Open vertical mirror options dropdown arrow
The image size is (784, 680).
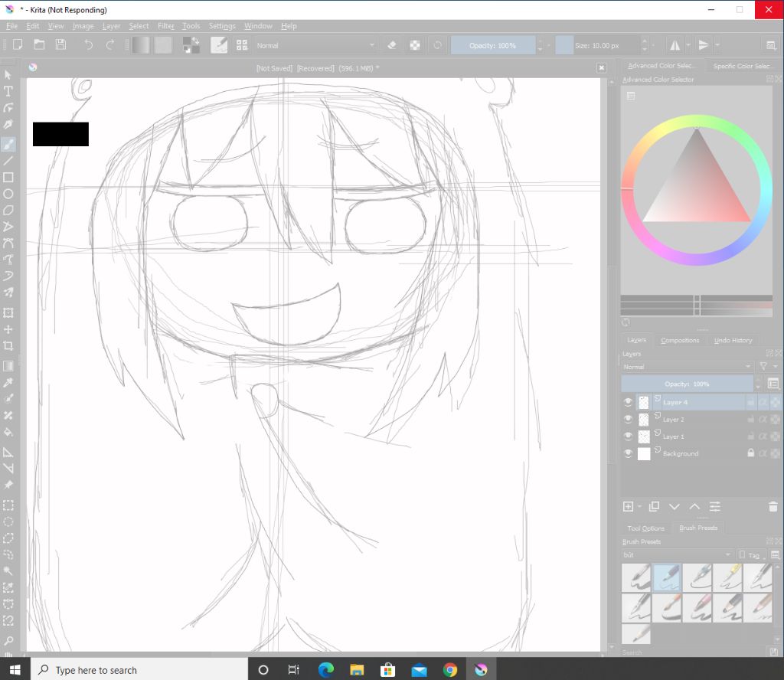tap(717, 45)
